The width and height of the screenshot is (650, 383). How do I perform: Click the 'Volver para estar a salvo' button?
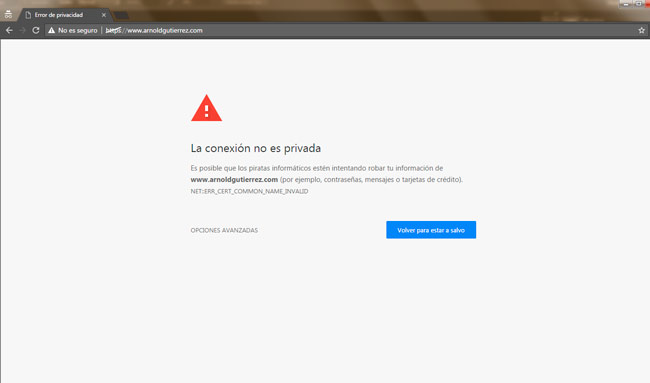(431, 230)
